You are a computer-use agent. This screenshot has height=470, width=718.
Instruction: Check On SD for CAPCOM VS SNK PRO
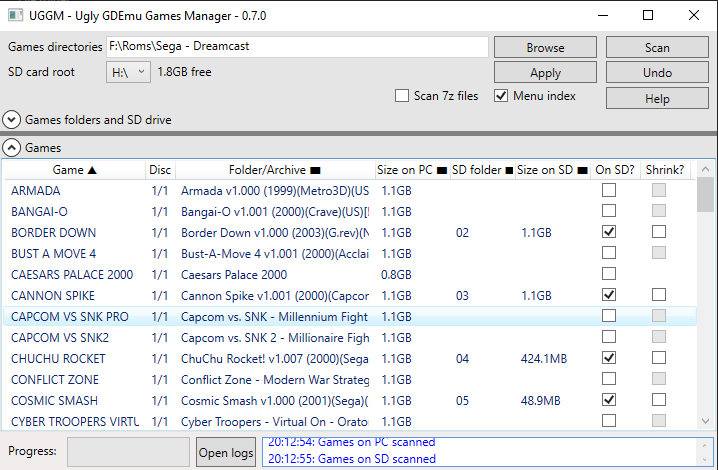(609, 316)
